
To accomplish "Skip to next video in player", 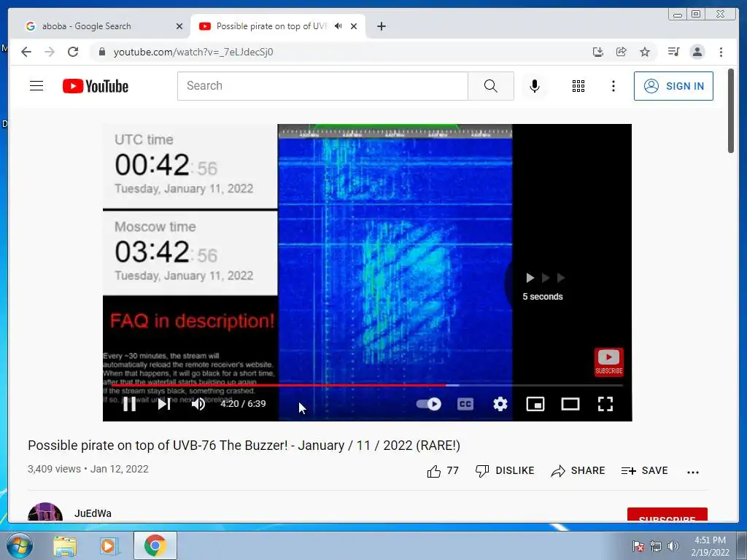I will click(x=164, y=404).
